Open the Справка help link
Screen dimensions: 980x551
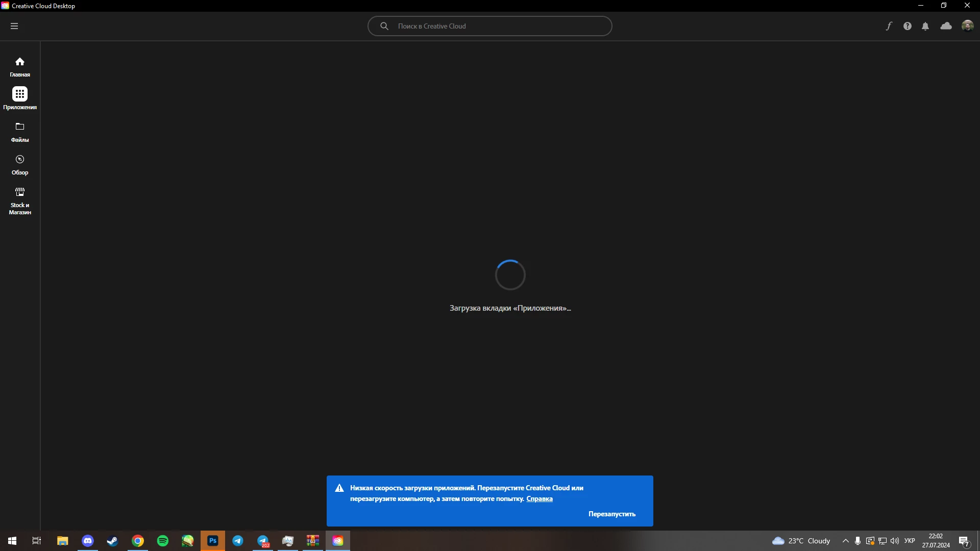pyautogui.click(x=540, y=499)
